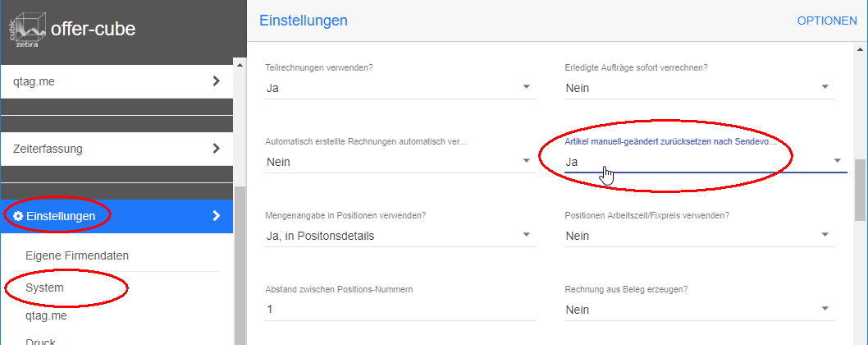Click the Abstand zwischen Positions-Nummern field
This screenshot has height=345, width=868.
(400, 310)
